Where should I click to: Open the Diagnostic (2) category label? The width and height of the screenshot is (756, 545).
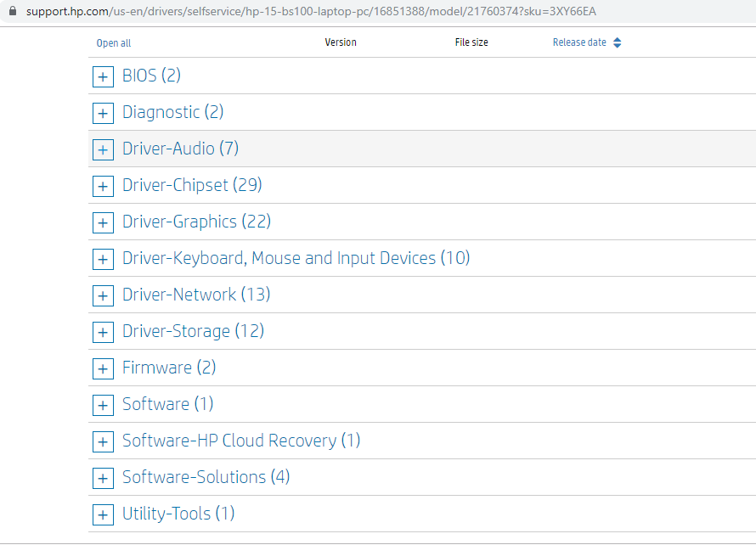click(172, 112)
